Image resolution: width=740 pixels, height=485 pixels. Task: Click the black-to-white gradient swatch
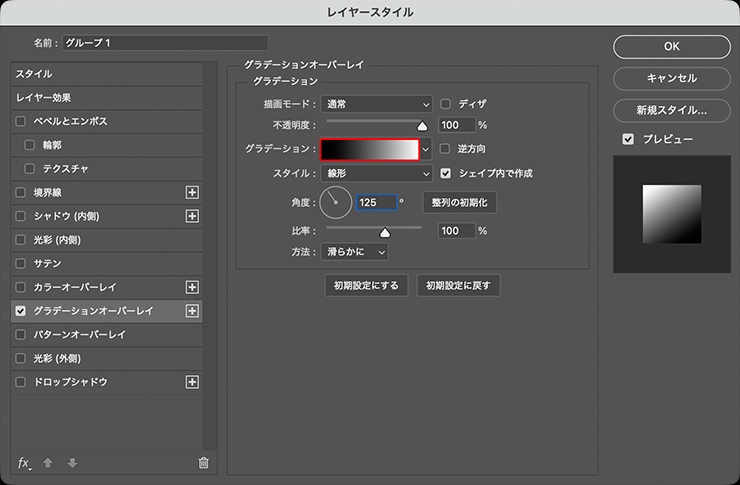(369, 149)
